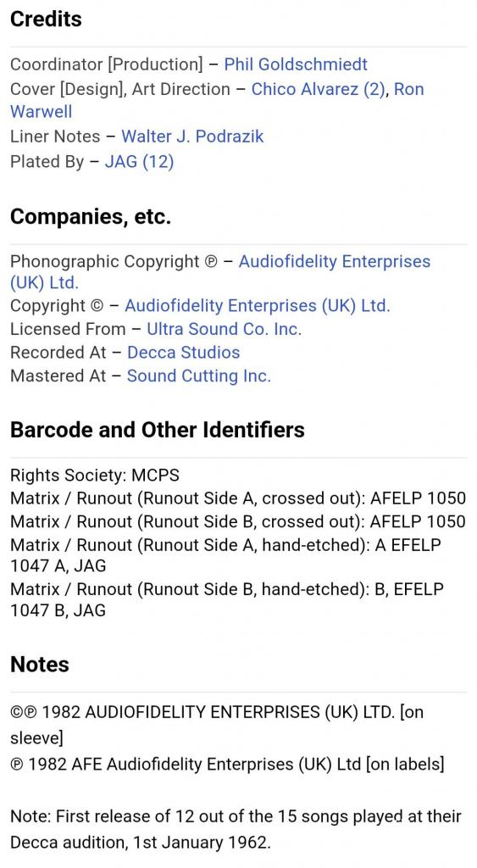Click the Notes section heading

click(x=39, y=665)
